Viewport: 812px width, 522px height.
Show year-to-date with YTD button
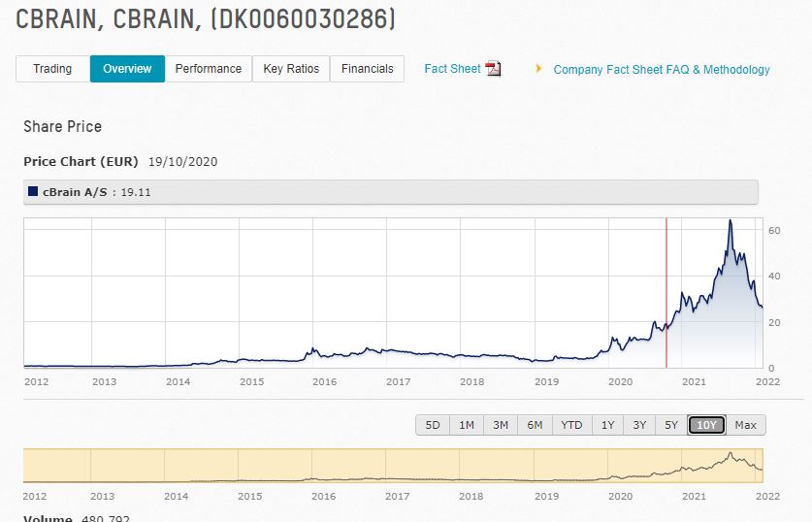click(x=571, y=425)
